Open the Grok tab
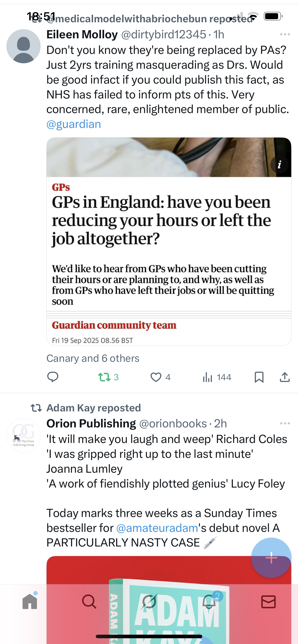Viewport: 298px width, 644px height. pyautogui.click(x=149, y=602)
